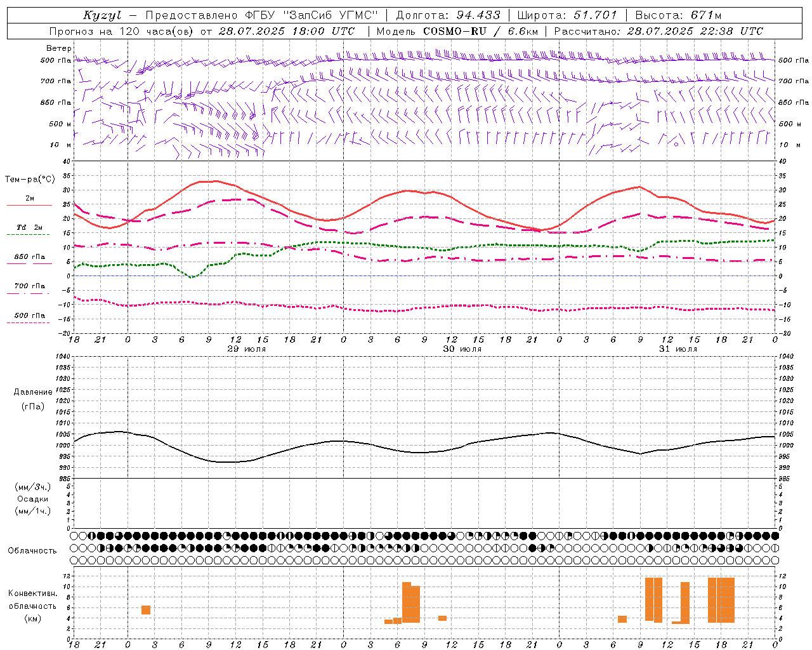Click the "30 июля" date label
Screen dimensions: 812x650
pos(462,349)
